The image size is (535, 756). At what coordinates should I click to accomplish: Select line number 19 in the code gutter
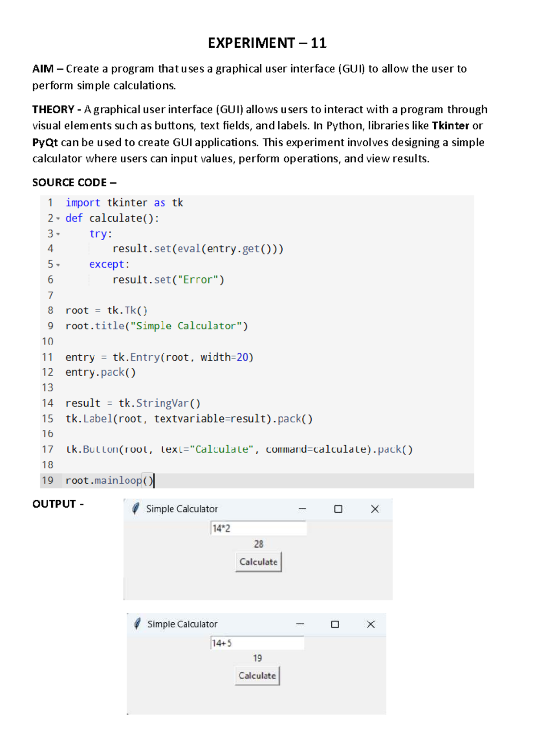click(x=48, y=481)
